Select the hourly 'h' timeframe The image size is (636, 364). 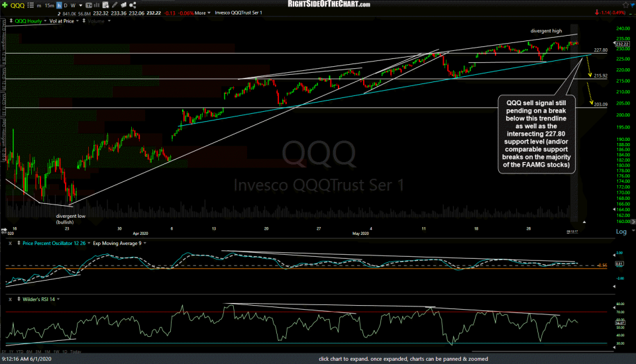click(x=59, y=6)
